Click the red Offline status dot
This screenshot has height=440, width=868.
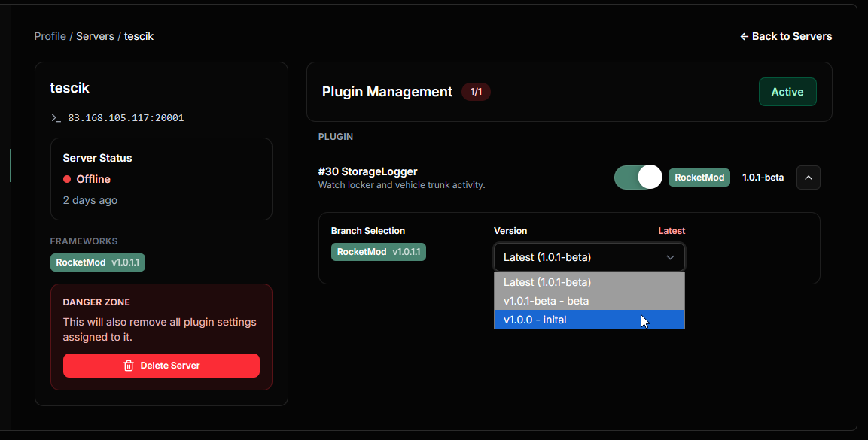pyautogui.click(x=67, y=179)
